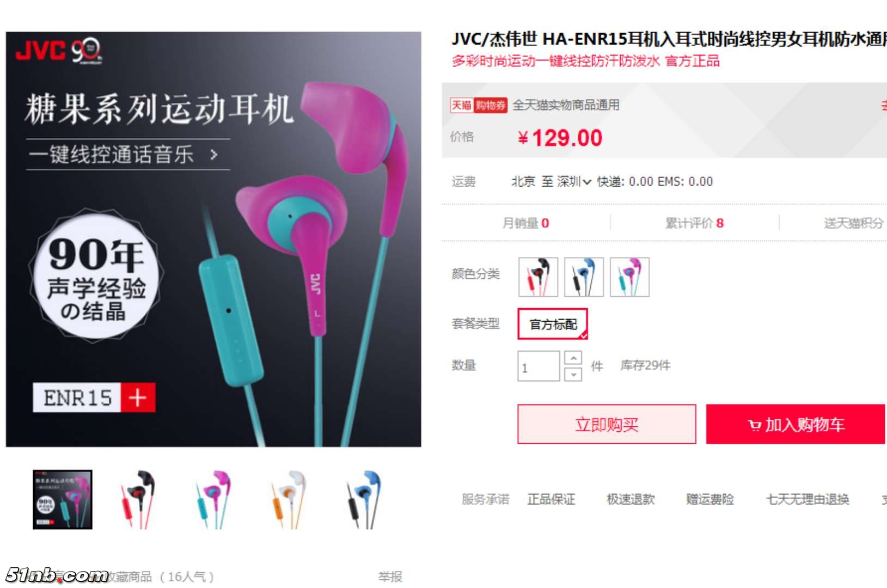
Task: Expand the 深圳 shipping destination dropdown
Action: tap(574, 182)
